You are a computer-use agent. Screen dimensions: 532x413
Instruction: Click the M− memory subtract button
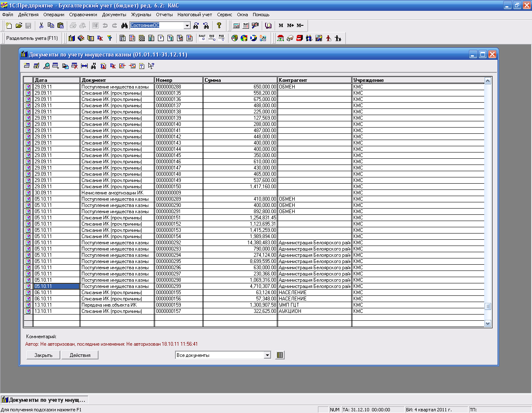(300, 26)
